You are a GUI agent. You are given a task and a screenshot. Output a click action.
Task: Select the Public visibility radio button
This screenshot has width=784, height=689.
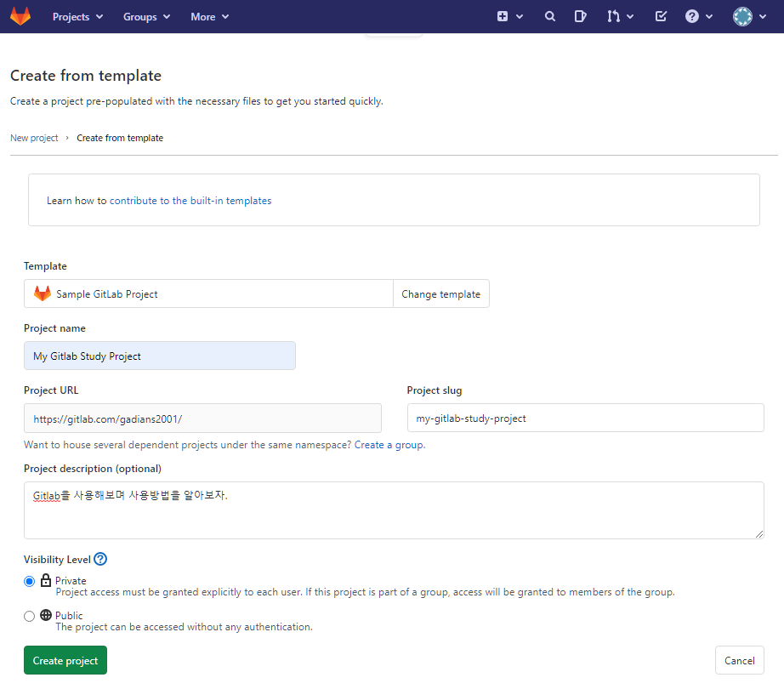(x=29, y=616)
